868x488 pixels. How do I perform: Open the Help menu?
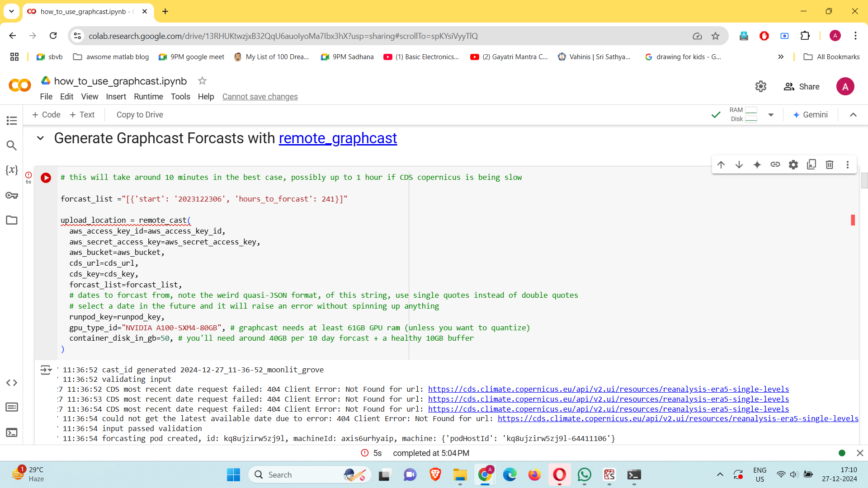[206, 97]
